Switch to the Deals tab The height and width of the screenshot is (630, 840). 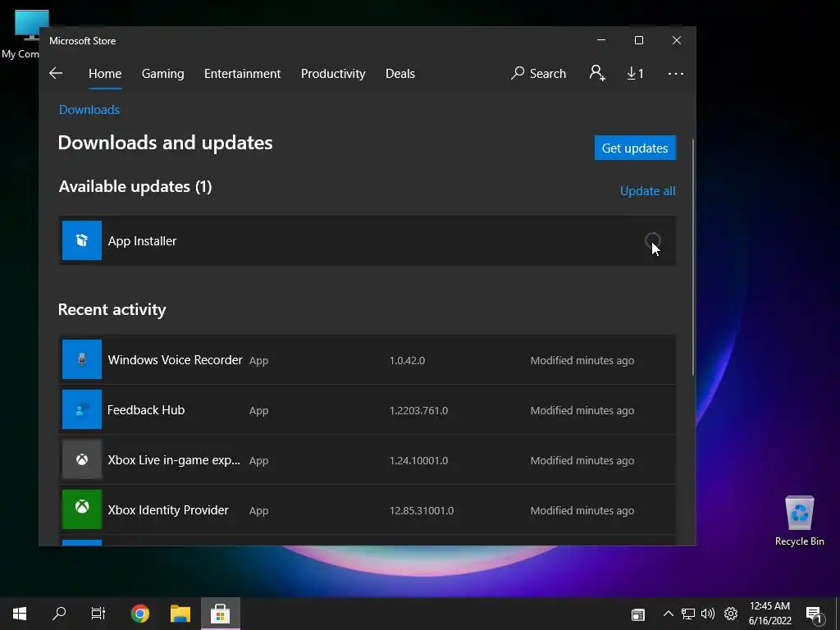point(400,73)
